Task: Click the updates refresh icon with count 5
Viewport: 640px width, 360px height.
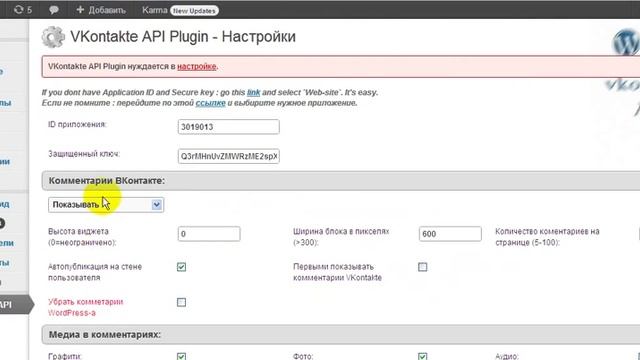Action: [23, 10]
